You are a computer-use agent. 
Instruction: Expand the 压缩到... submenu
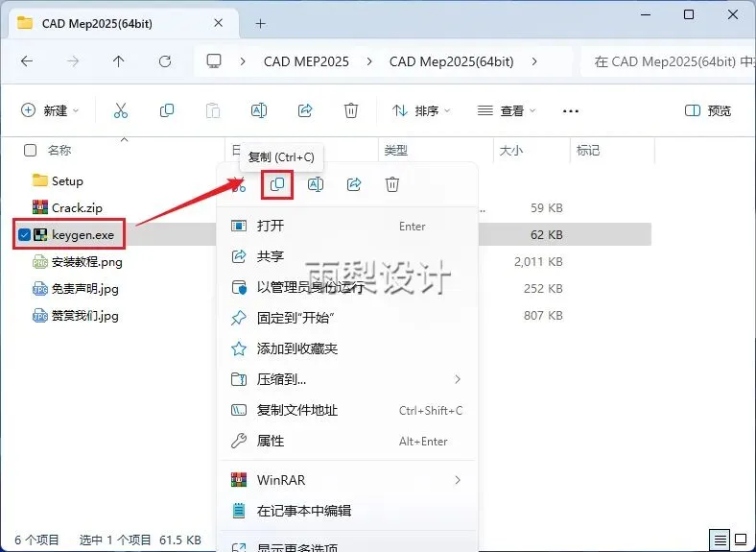pos(457,379)
